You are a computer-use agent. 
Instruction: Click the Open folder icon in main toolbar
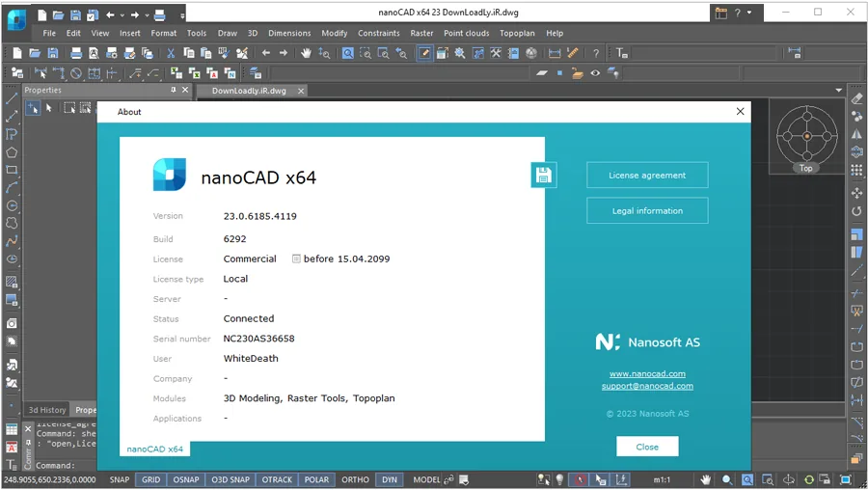coord(35,53)
